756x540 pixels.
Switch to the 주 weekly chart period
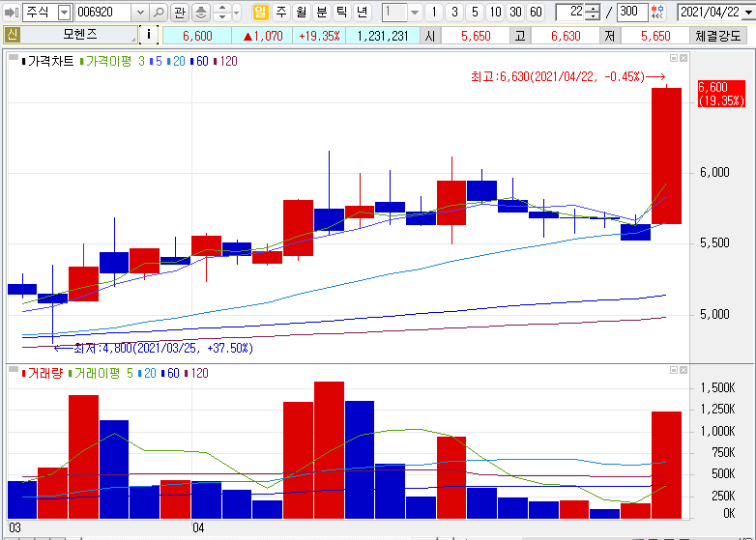(281, 12)
